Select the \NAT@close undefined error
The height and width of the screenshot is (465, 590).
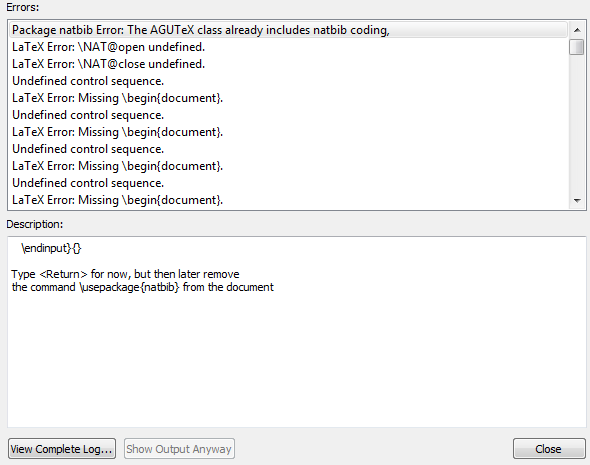pyautogui.click(x=288, y=64)
